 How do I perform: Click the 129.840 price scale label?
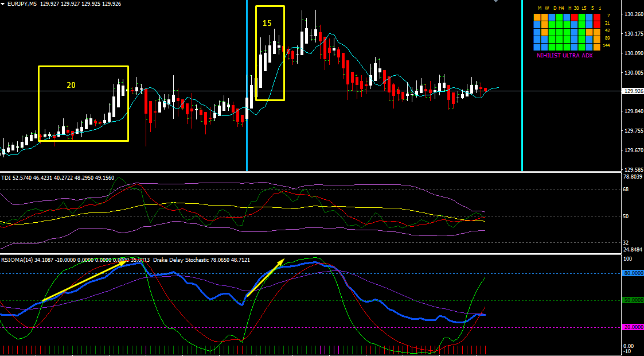pyautogui.click(x=634, y=111)
